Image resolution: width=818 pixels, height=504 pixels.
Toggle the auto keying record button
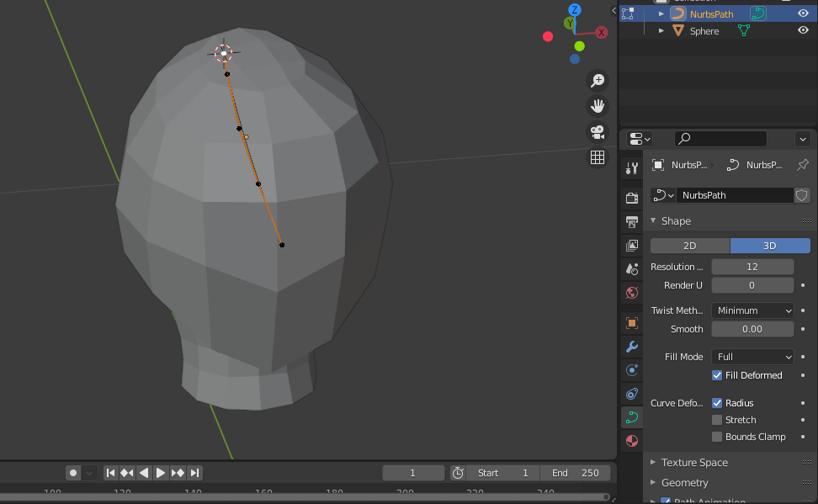(x=73, y=473)
